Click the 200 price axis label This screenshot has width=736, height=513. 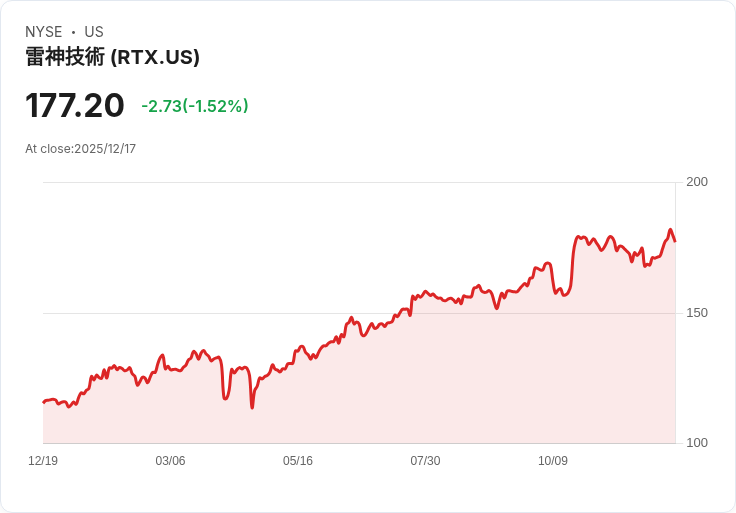(x=697, y=182)
